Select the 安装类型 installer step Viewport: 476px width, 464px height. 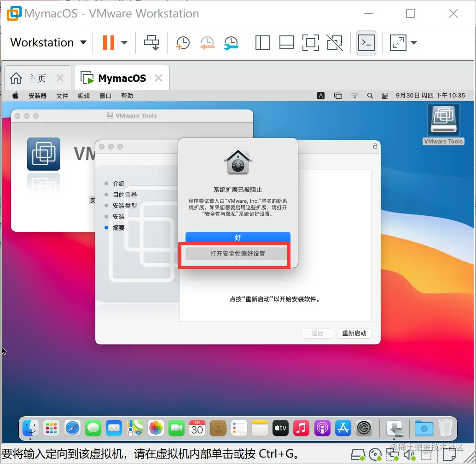(124, 206)
